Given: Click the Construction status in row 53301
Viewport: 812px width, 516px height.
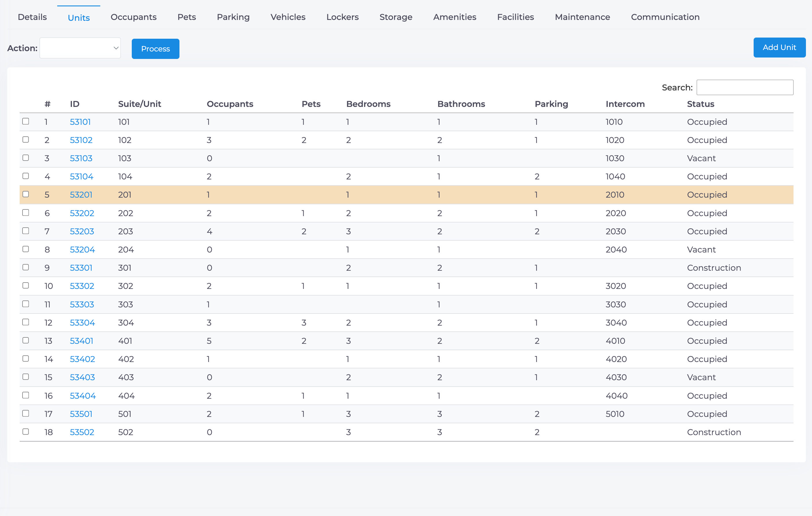Looking at the screenshot, I should [714, 268].
